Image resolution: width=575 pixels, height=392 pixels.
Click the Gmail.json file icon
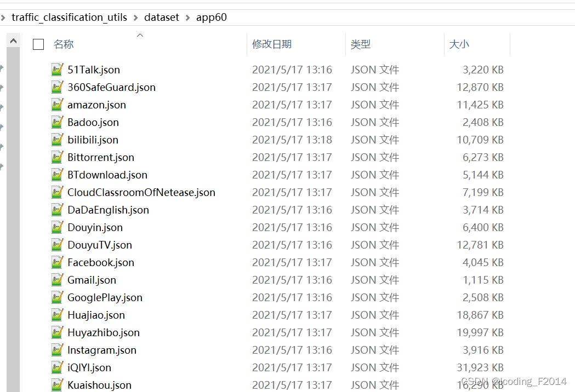(57, 280)
